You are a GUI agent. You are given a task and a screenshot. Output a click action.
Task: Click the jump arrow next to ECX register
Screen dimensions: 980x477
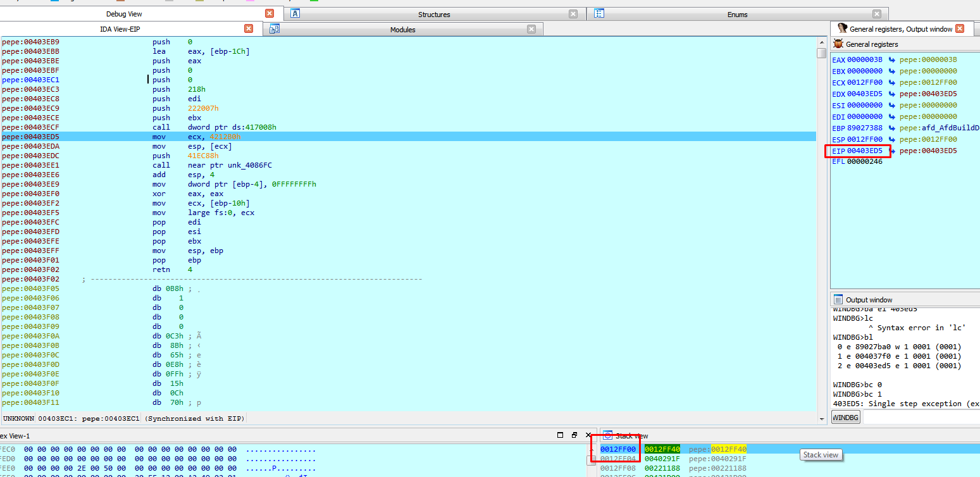click(x=891, y=83)
